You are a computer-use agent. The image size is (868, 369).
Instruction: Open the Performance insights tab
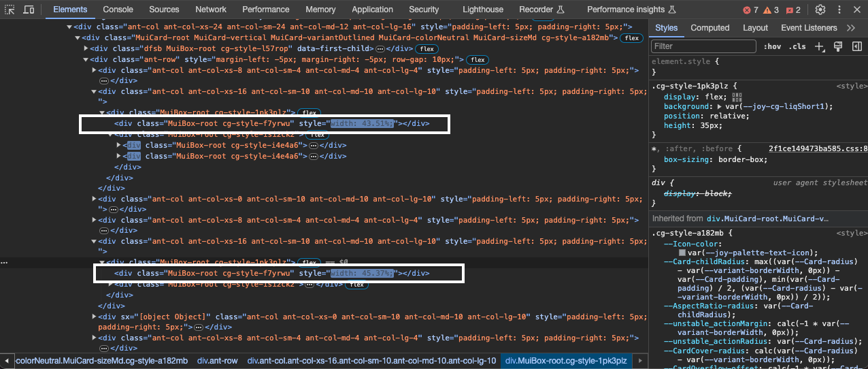click(x=631, y=10)
